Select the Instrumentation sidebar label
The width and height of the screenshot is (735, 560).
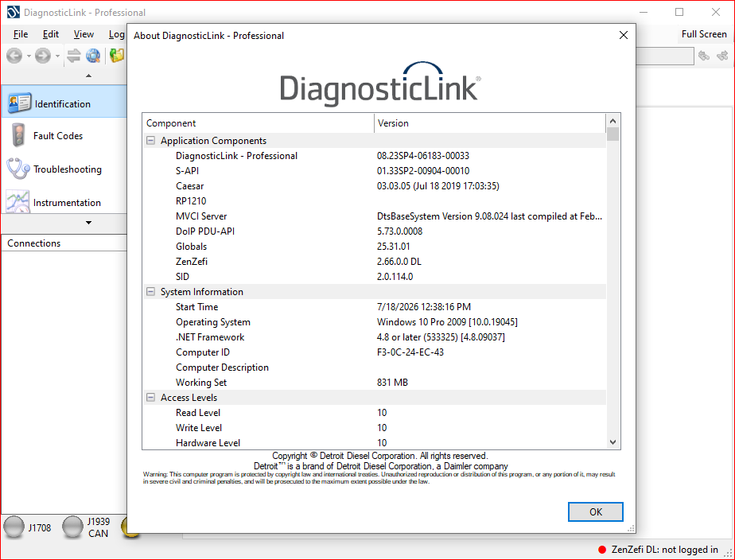(67, 203)
